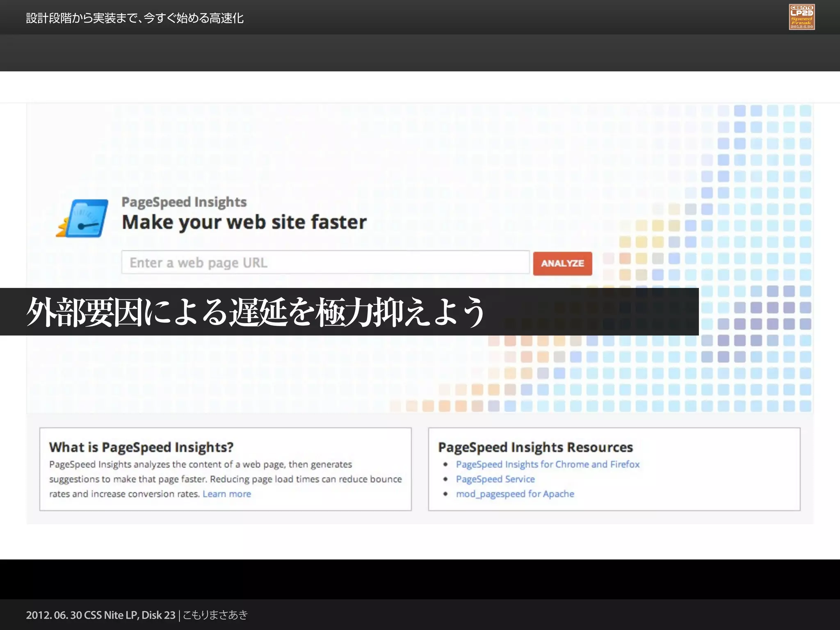Click the author name 'こもりまさあき' in footer

215,615
